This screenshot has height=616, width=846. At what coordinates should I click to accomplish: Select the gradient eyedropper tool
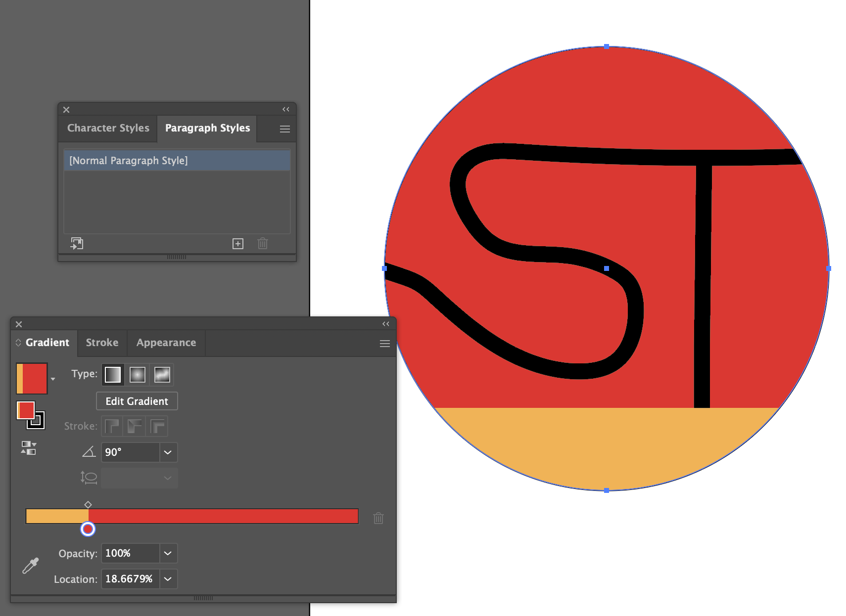[x=30, y=565]
